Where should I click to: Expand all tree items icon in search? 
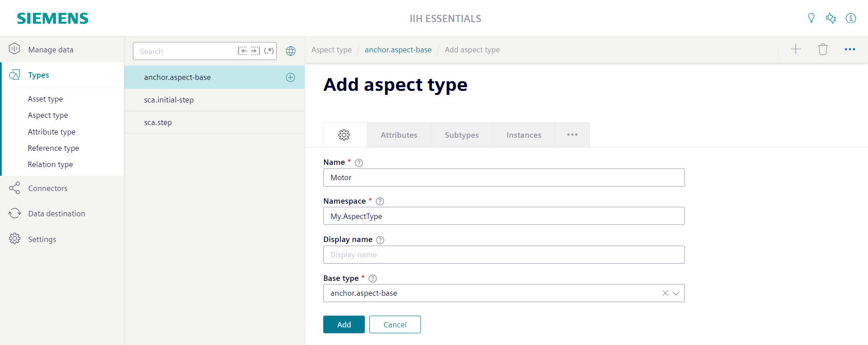(x=255, y=51)
